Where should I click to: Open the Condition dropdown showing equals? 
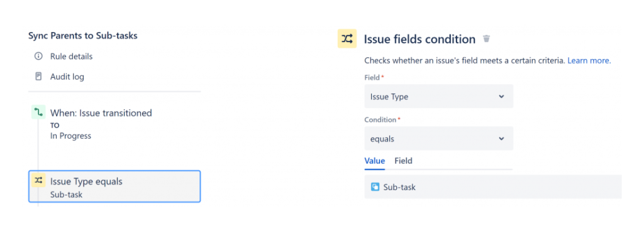tap(438, 139)
